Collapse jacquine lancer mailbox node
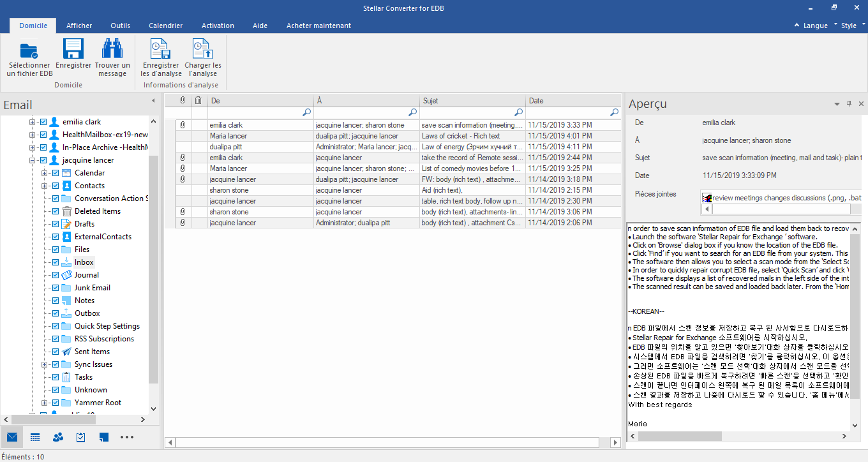This screenshot has width=868, height=462. point(33,160)
